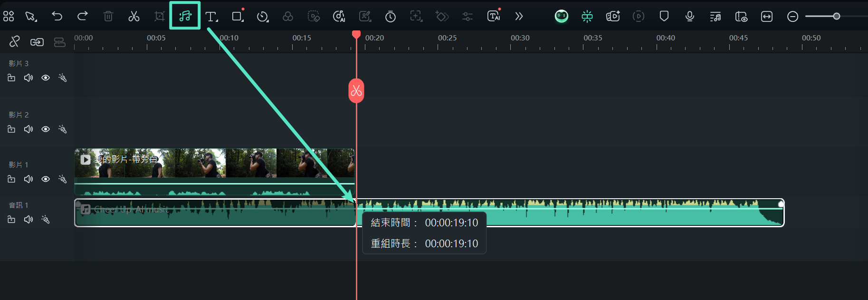Click the folder icon on 影片 3 track
868x300 pixels.
pos(11,77)
